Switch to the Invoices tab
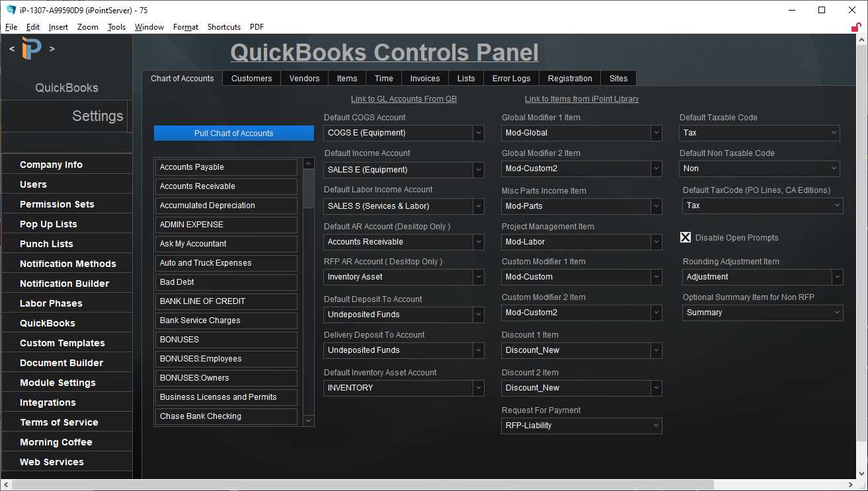Viewport: 868px width, 491px height. pyautogui.click(x=425, y=78)
